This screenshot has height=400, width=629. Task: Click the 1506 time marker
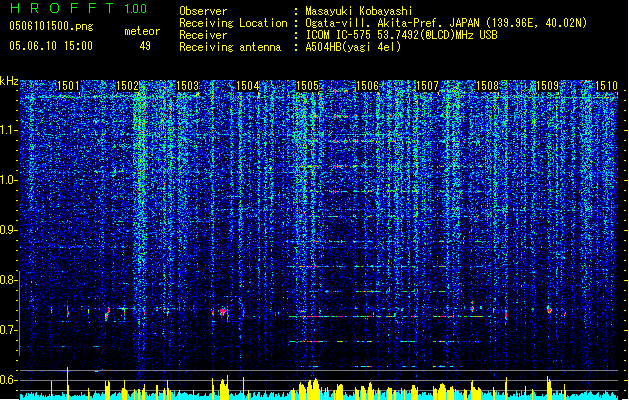point(367,86)
